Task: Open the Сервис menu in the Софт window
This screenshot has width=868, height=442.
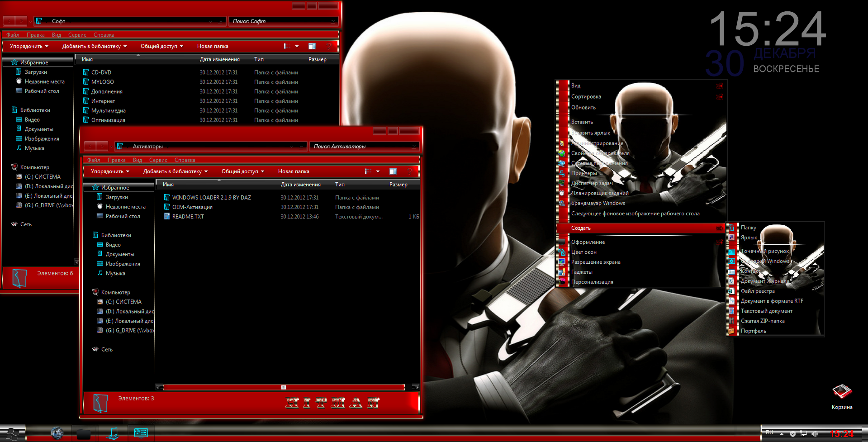Action: pos(77,35)
